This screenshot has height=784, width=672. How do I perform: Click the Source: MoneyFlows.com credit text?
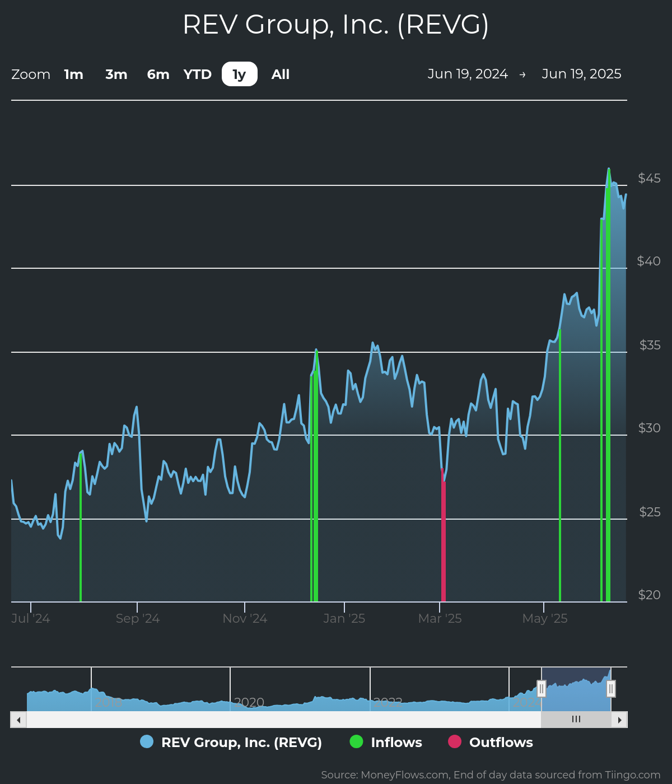click(491, 775)
